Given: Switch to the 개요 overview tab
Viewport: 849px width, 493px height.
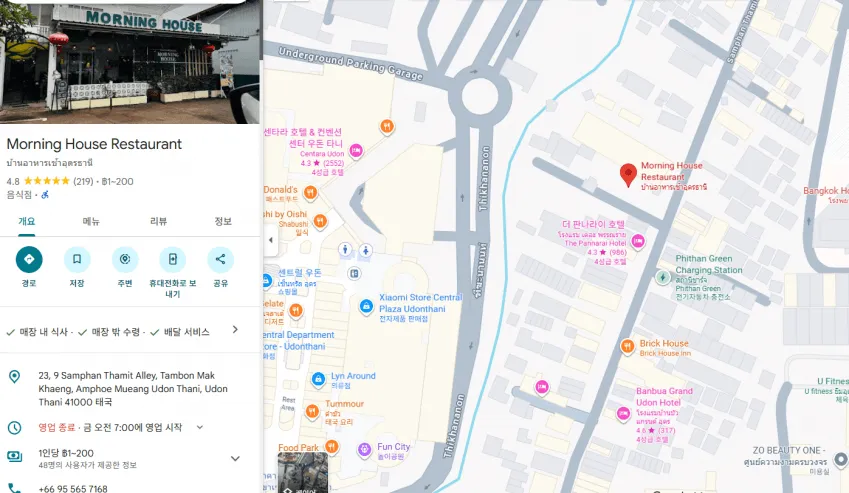Looking at the screenshot, I should pos(27,221).
